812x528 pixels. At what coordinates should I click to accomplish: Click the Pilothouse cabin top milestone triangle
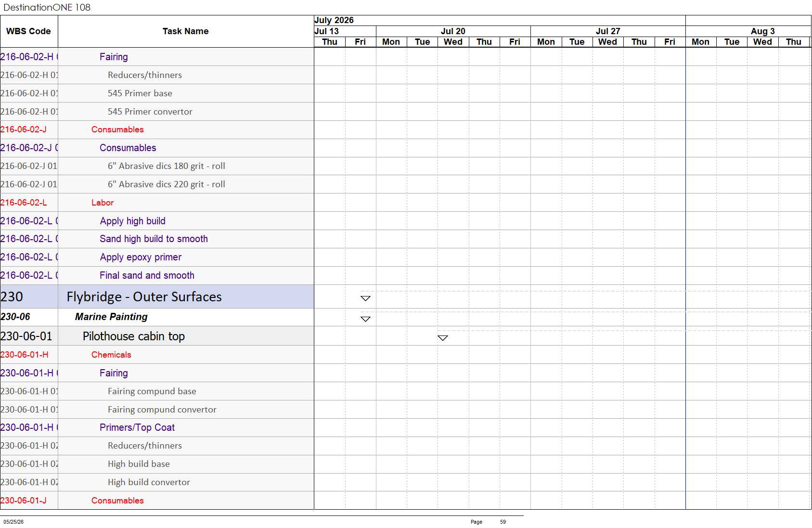(443, 338)
